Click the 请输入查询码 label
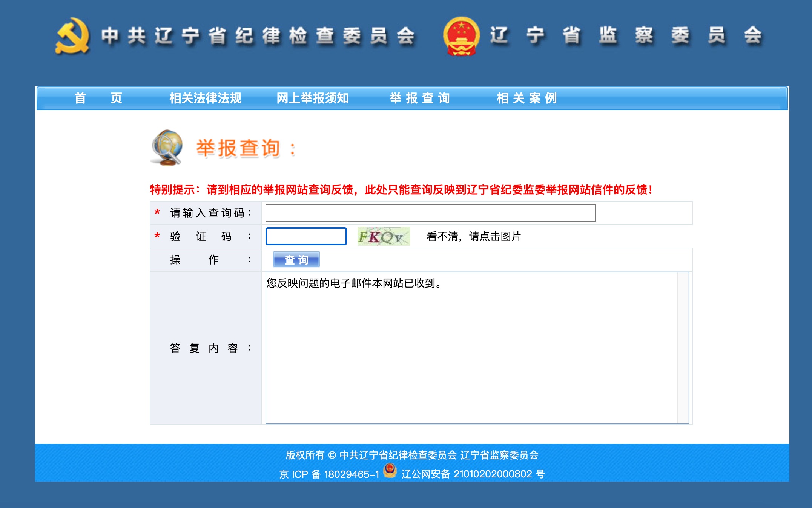Screen dimensions: 812x508 tap(210, 213)
